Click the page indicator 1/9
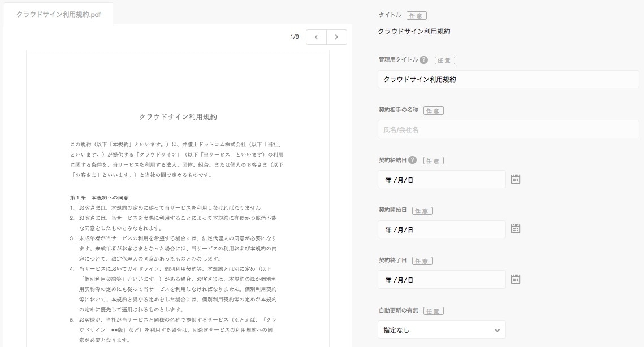 point(295,37)
